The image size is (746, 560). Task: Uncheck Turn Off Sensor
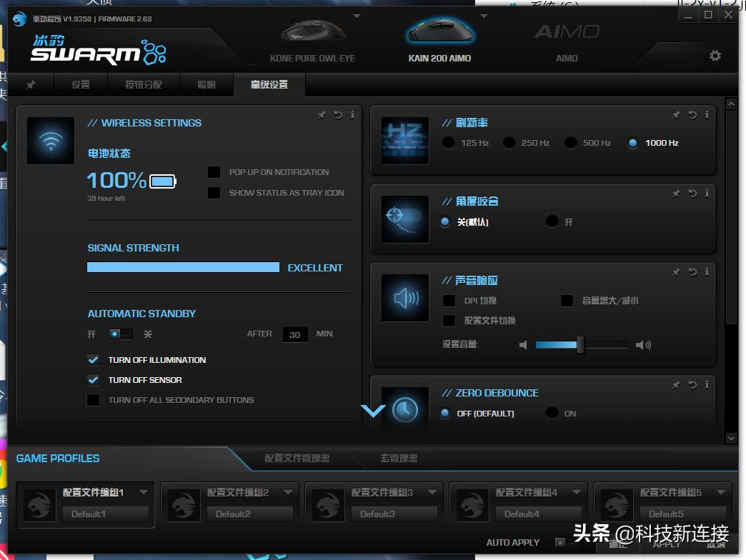click(93, 380)
